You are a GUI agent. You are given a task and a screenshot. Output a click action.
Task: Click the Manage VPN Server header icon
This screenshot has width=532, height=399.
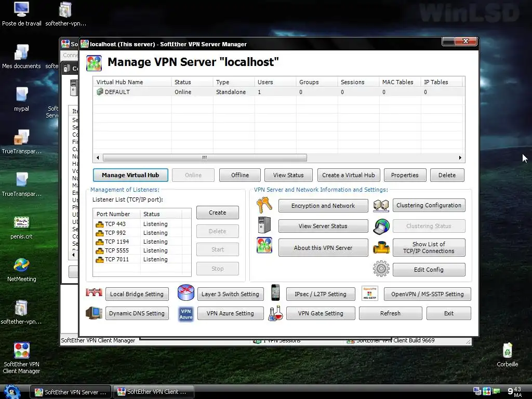[94, 63]
